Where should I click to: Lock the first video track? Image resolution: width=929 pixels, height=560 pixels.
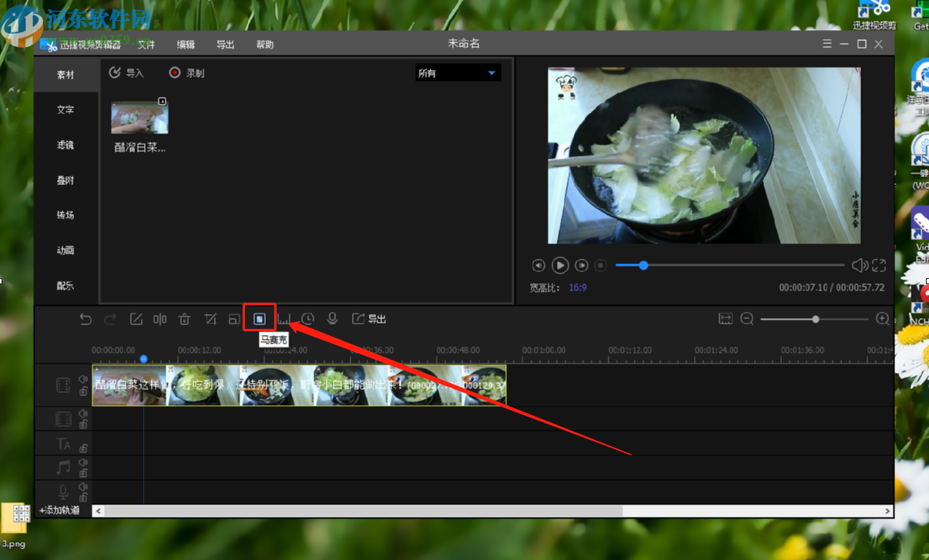83,391
